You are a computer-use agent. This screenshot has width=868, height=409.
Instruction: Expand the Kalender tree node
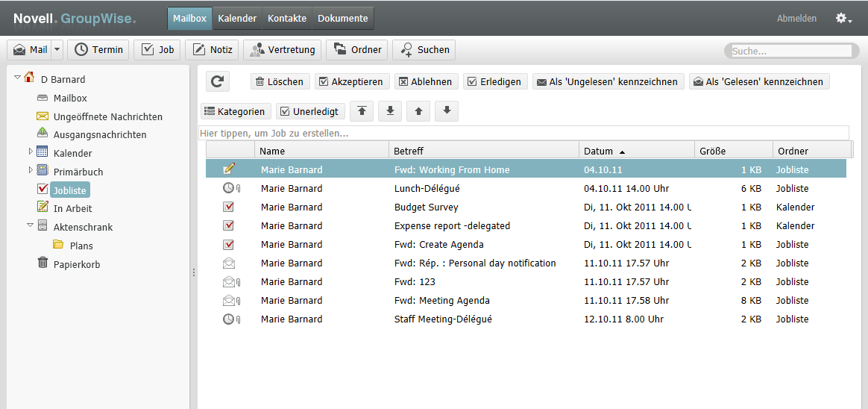pos(31,152)
